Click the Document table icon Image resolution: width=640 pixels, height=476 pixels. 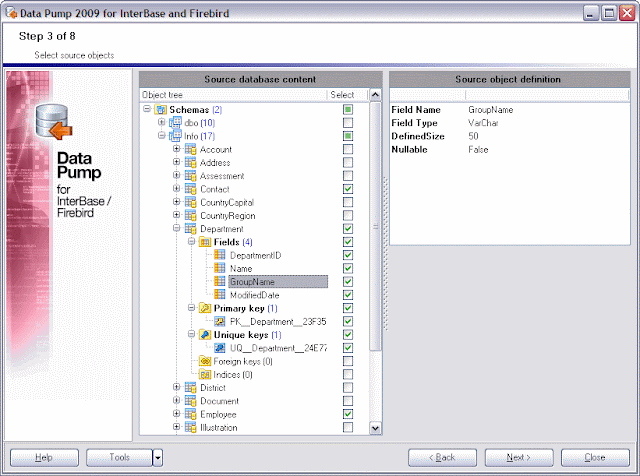[191, 401]
